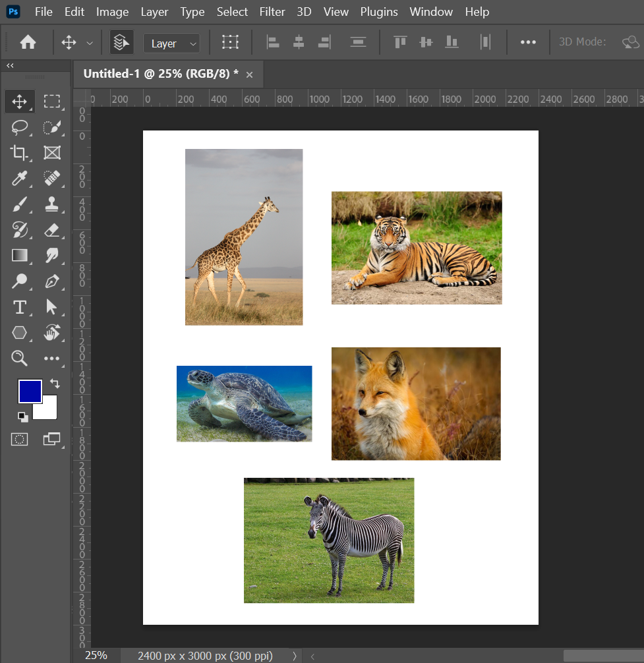
Task: Expand the status bar info chevron
Action: pyautogui.click(x=294, y=656)
